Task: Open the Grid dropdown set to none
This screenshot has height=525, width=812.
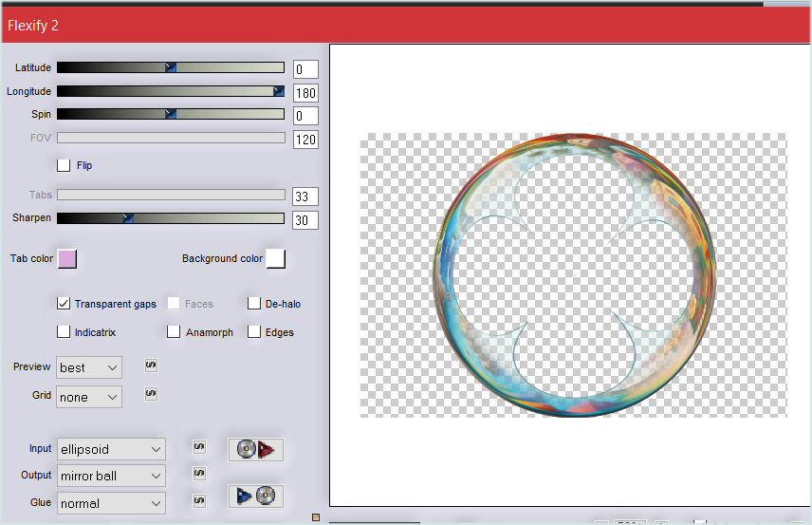Action: click(x=89, y=397)
